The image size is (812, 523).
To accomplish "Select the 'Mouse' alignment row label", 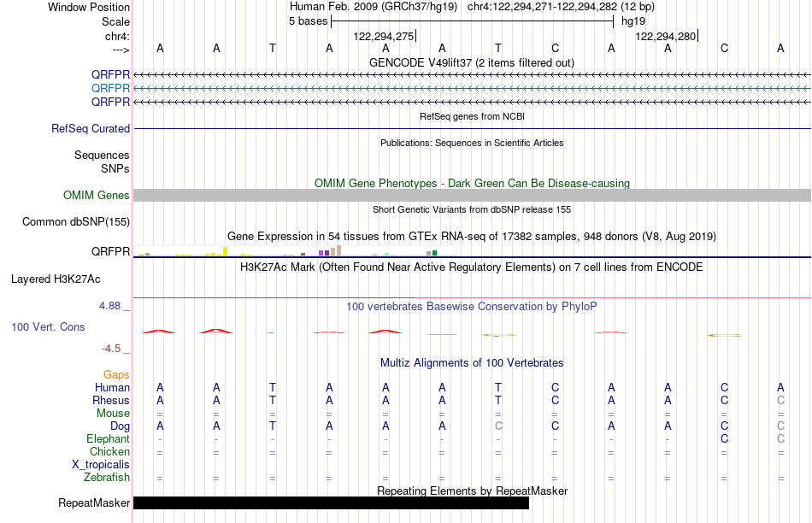I will point(113,414).
